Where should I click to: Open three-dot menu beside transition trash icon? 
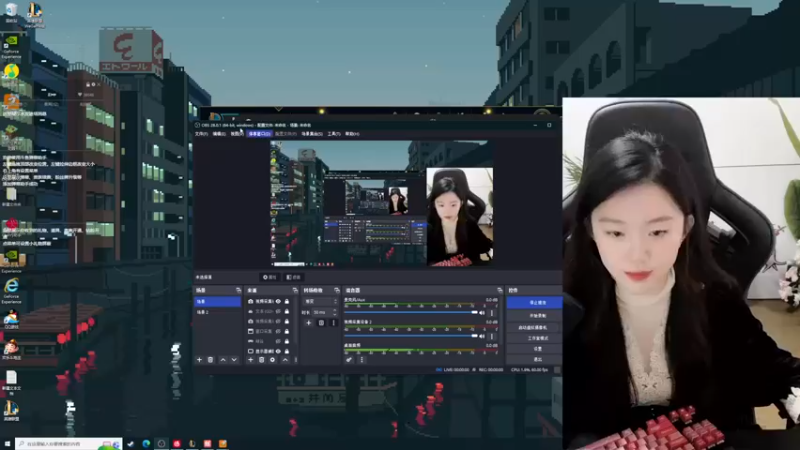coord(333,322)
